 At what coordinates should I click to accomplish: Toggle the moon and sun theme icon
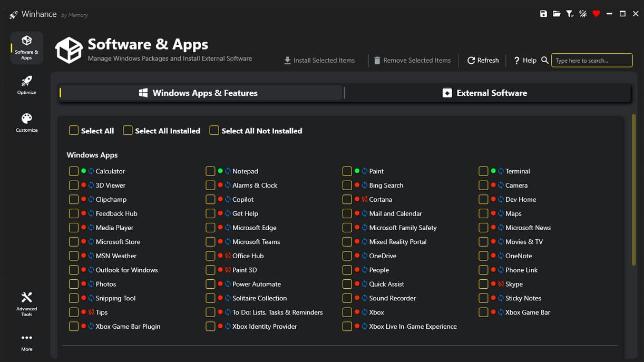tap(583, 14)
